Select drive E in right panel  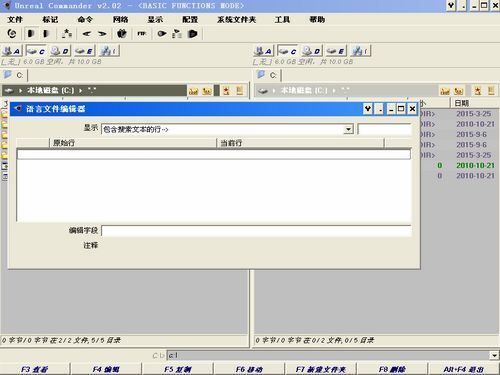[336, 51]
